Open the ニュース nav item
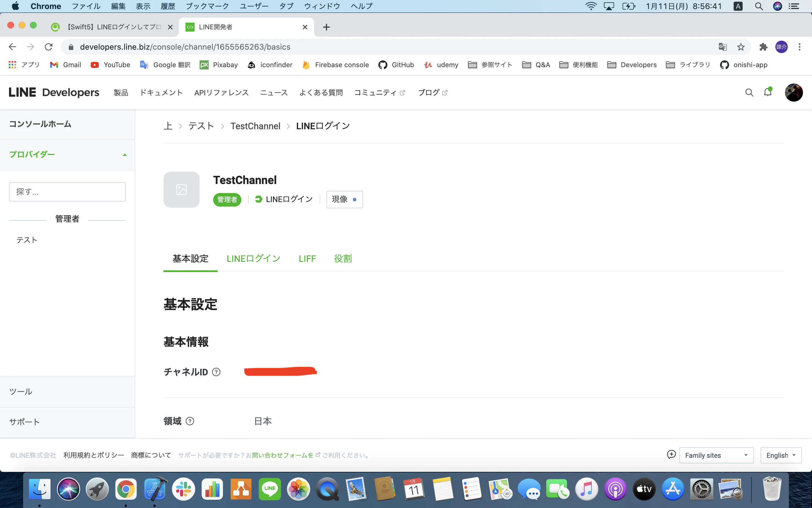Image resolution: width=812 pixels, height=508 pixels. tap(274, 93)
